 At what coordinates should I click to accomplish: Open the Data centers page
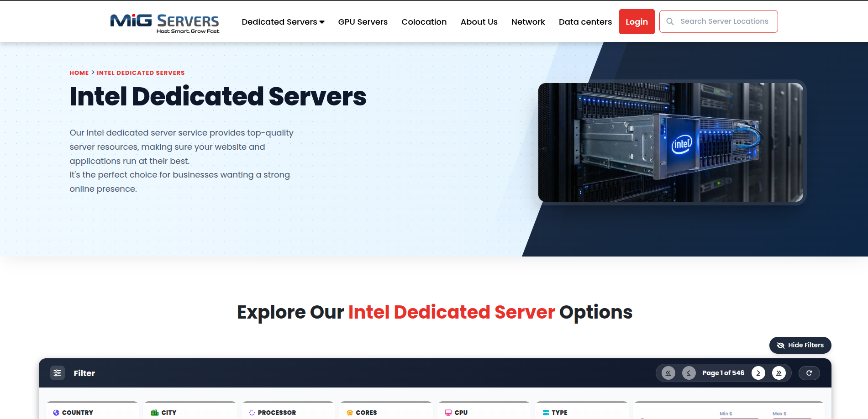585,21
